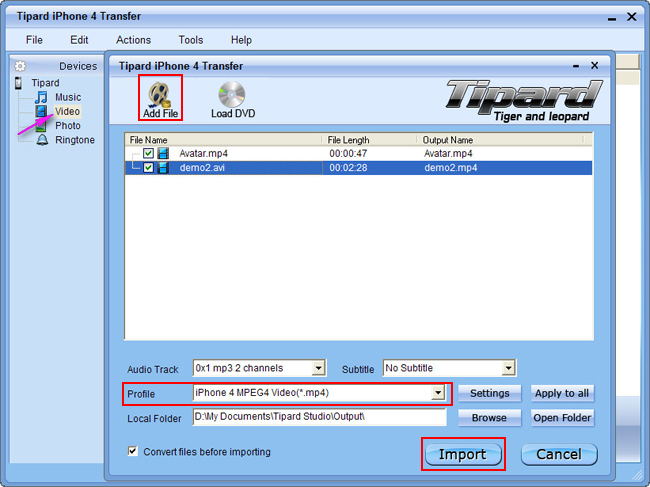This screenshot has width=650, height=487.
Task: Click the Open Folder button
Action: (x=562, y=417)
